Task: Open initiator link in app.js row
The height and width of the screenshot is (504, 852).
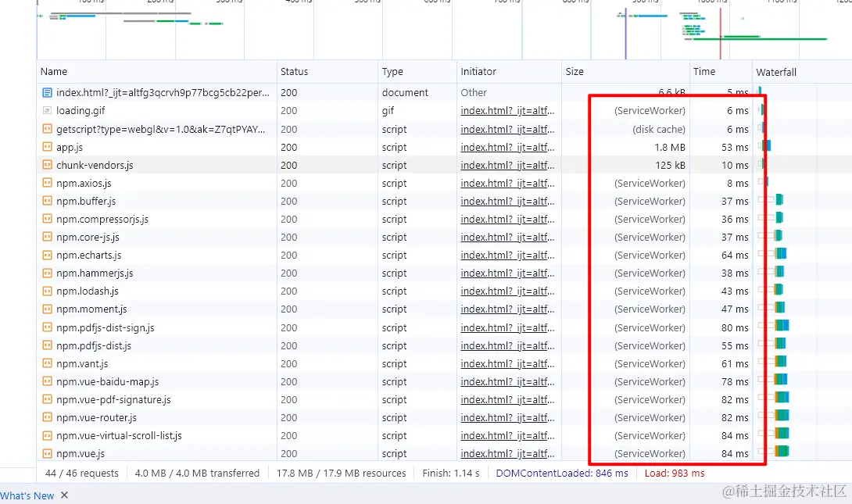Action: click(x=507, y=147)
